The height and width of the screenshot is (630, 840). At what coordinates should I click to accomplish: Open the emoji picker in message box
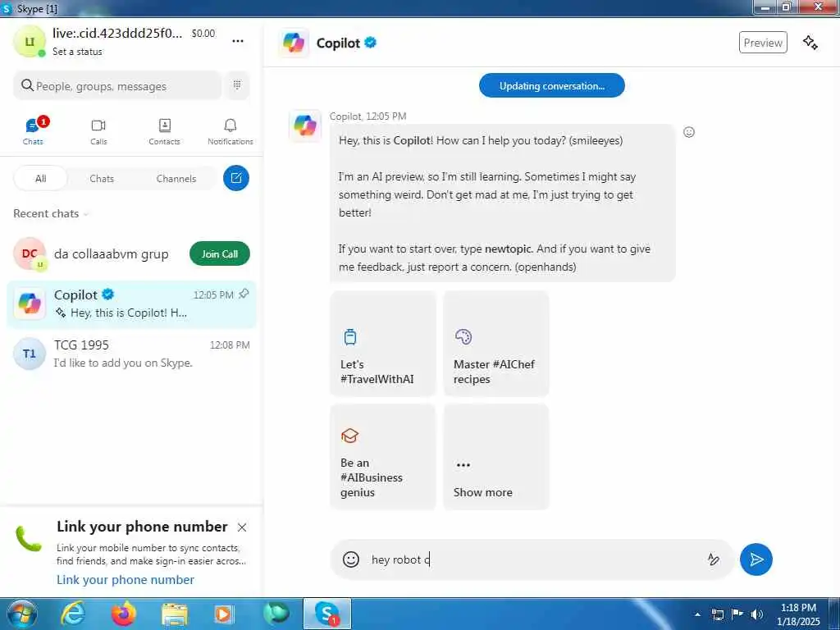click(x=351, y=559)
